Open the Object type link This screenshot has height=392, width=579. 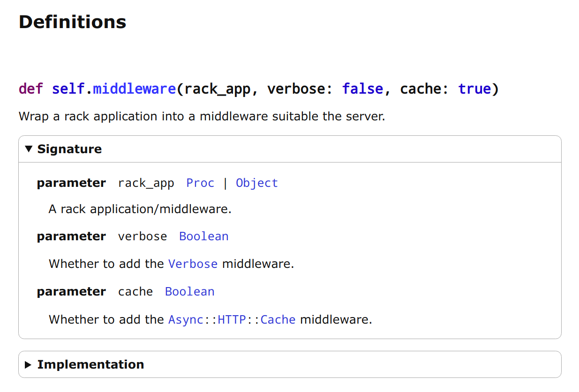[x=257, y=183]
